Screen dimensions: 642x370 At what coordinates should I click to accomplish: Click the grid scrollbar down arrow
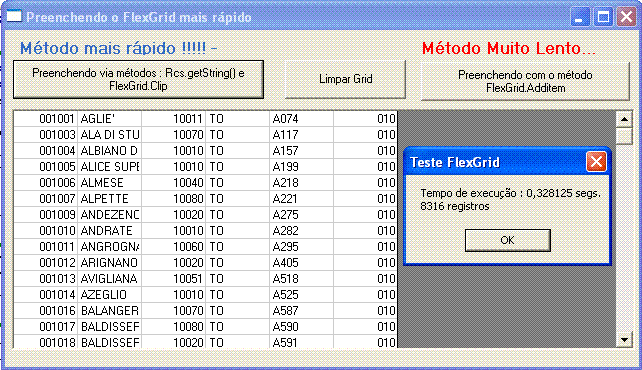[624, 340]
